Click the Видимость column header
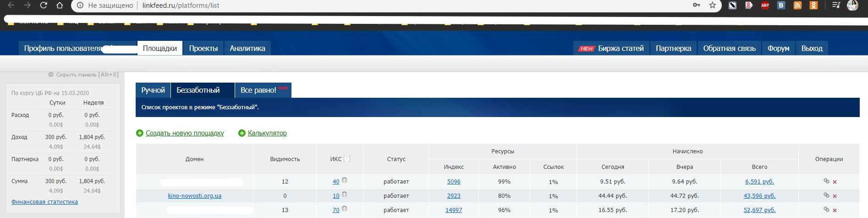This screenshot has width=868, height=218. [285, 159]
